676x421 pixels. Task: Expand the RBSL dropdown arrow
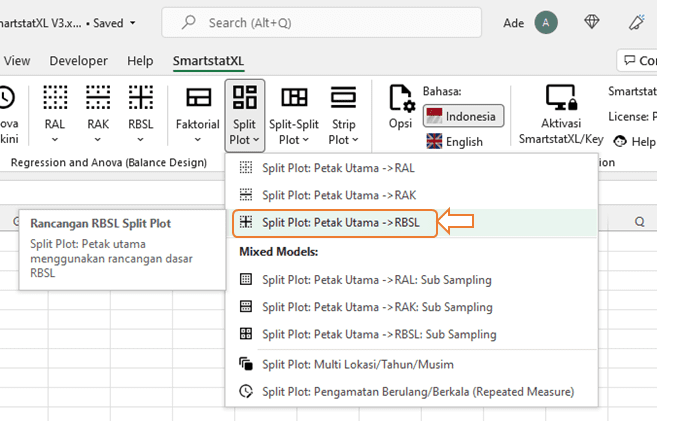[x=141, y=140]
